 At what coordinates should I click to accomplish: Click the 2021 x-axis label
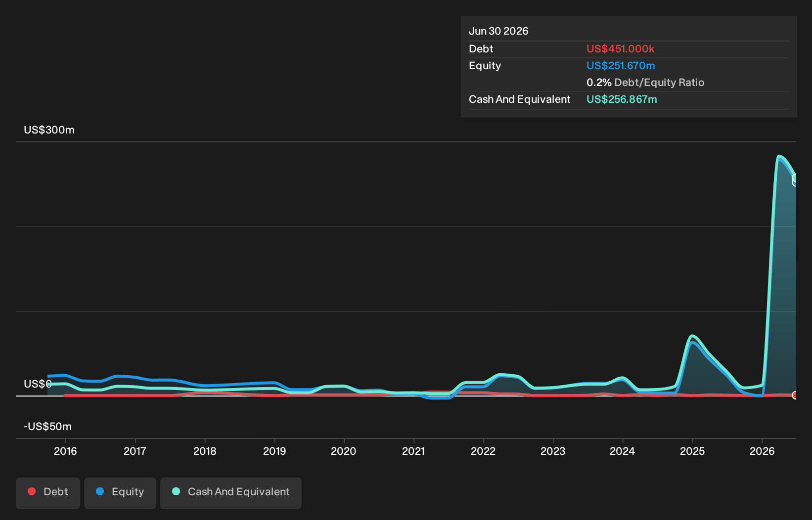(413, 451)
